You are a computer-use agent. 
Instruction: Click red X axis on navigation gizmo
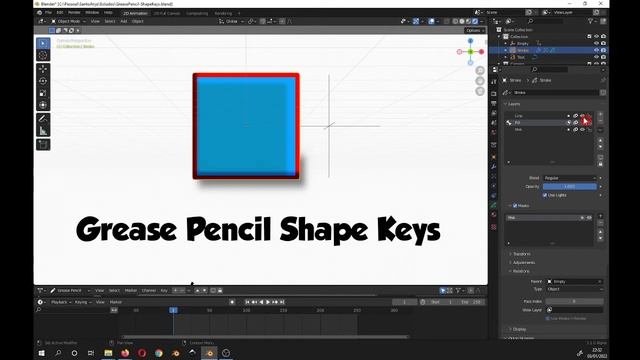(x=481, y=52)
